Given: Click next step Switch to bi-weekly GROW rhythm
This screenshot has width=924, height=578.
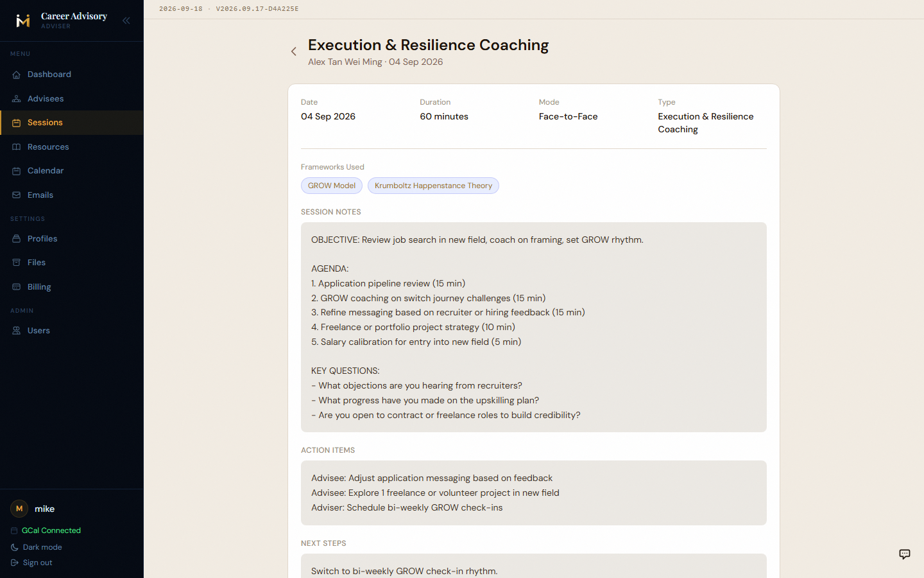Looking at the screenshot, I should [404, 571].
